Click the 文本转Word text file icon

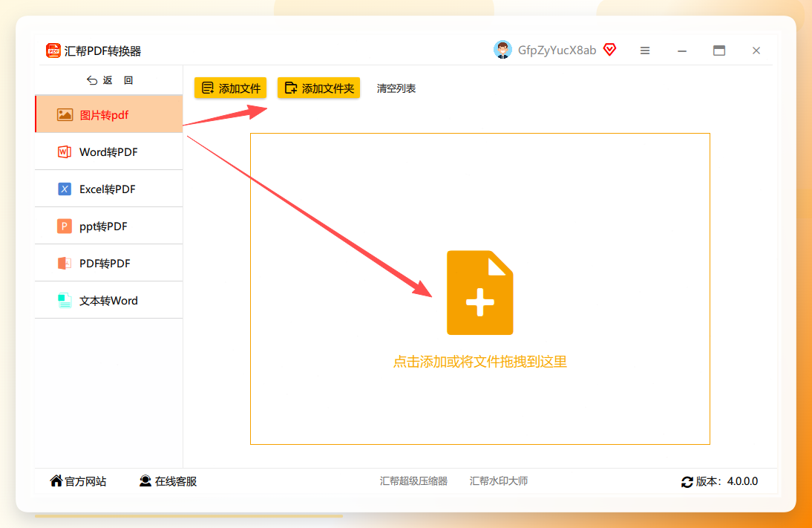(65, 301)
